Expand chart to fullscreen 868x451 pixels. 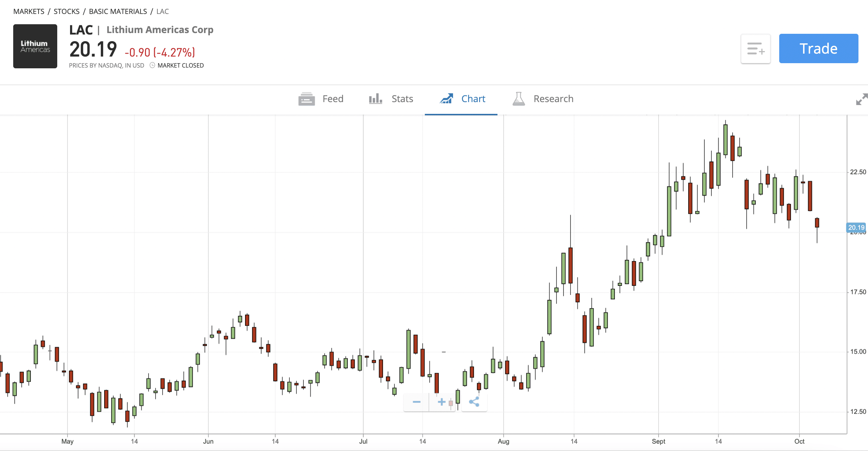pyautogui.click(x=862, y=99)
